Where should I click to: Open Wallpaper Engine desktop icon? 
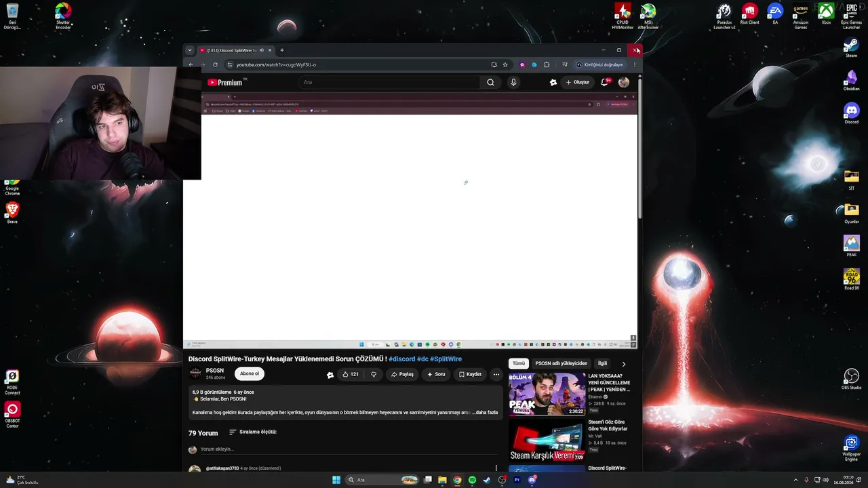point(852,448)
